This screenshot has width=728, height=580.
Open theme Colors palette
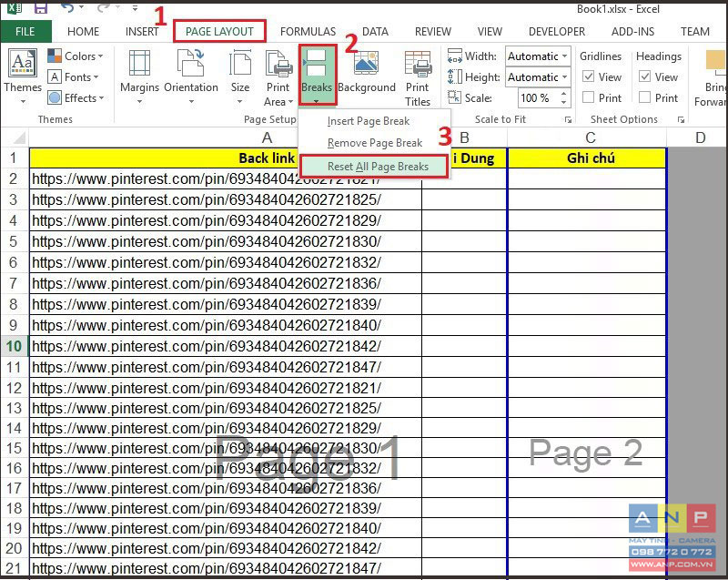pos(76,56)
